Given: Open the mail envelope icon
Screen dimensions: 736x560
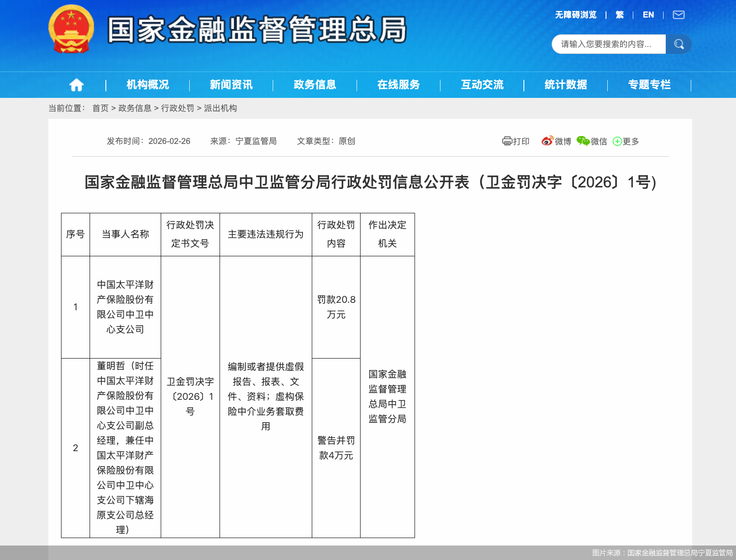Looking at the screenshot, I should [678, 15].
